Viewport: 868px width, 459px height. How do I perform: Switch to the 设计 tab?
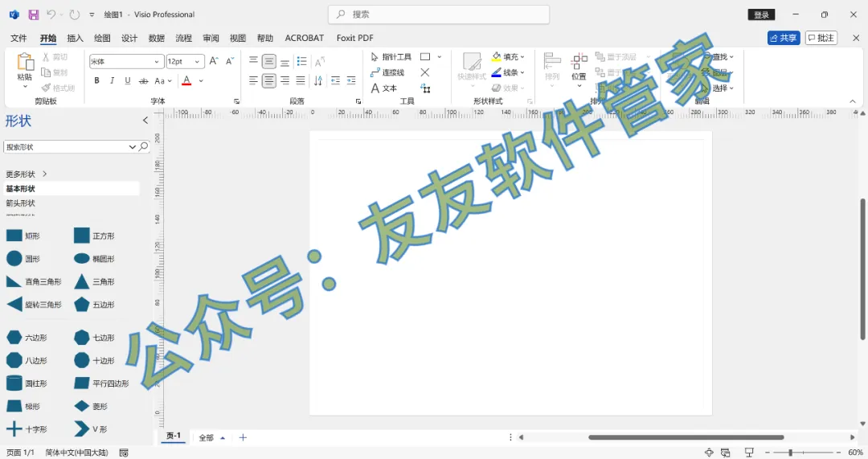click(x=129, y=39)
